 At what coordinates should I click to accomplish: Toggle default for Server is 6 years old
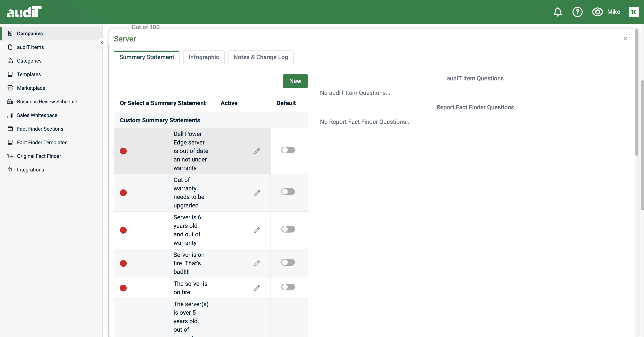(288, 229)
